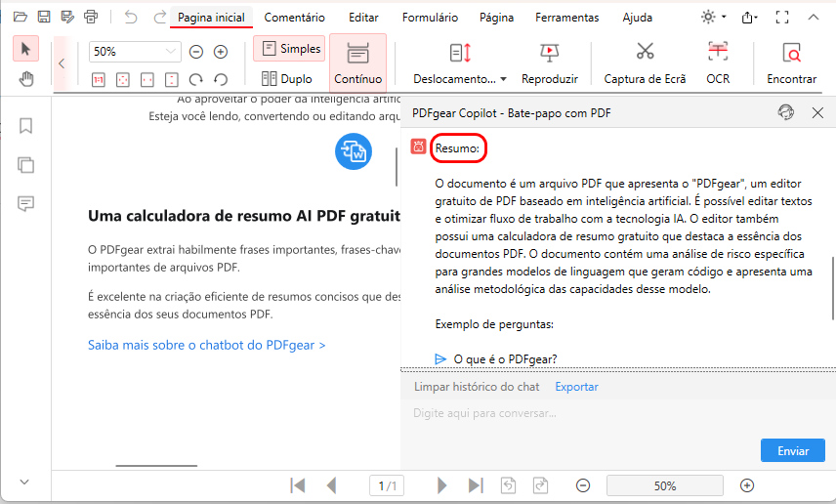
Task: Undo the last action
Action: point(131,17)
